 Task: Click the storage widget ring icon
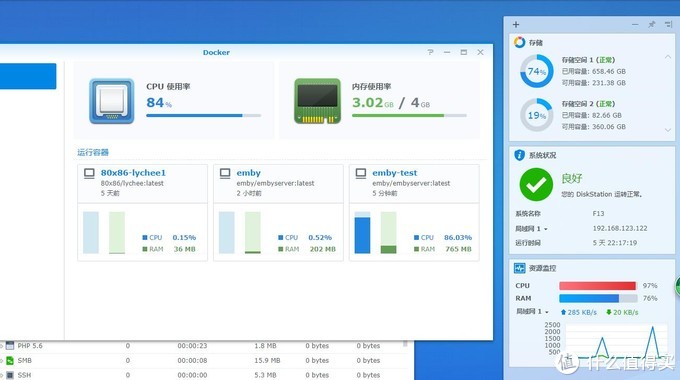[x=519, y=42]
